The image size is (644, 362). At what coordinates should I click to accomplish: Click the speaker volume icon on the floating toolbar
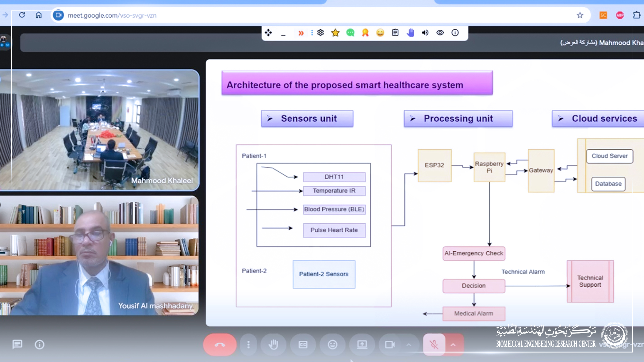click(x=425, y=32)
